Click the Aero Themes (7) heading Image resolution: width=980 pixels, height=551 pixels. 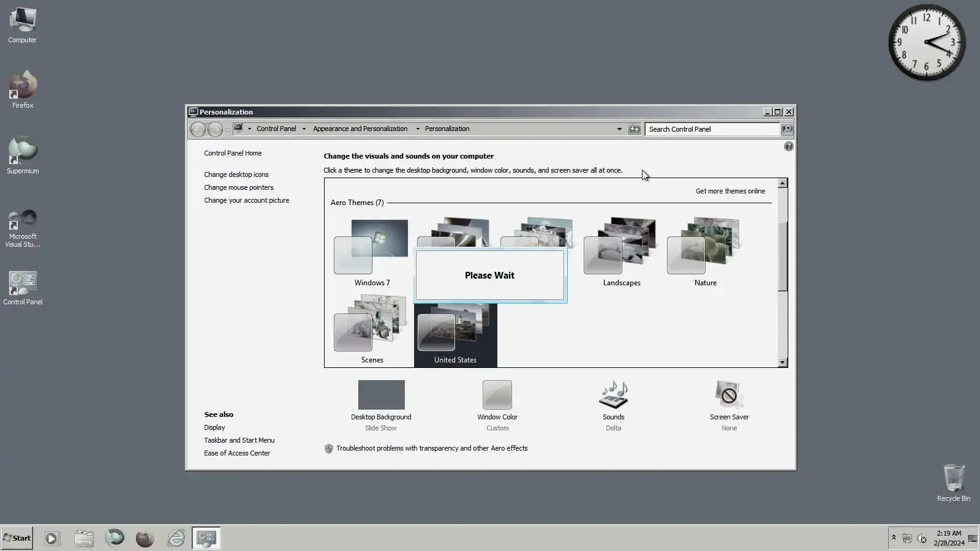(x=357, y=203)
